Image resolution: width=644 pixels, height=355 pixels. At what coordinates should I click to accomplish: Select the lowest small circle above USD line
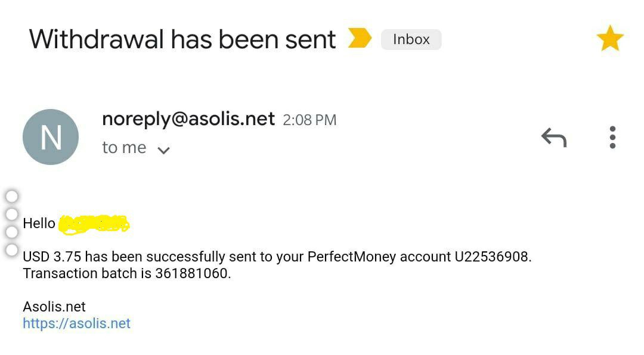coord(11,250)
